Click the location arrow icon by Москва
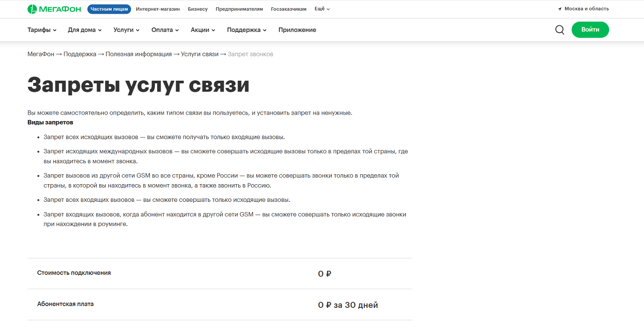Viewport: 644px width, 328px height. (560, 9)
